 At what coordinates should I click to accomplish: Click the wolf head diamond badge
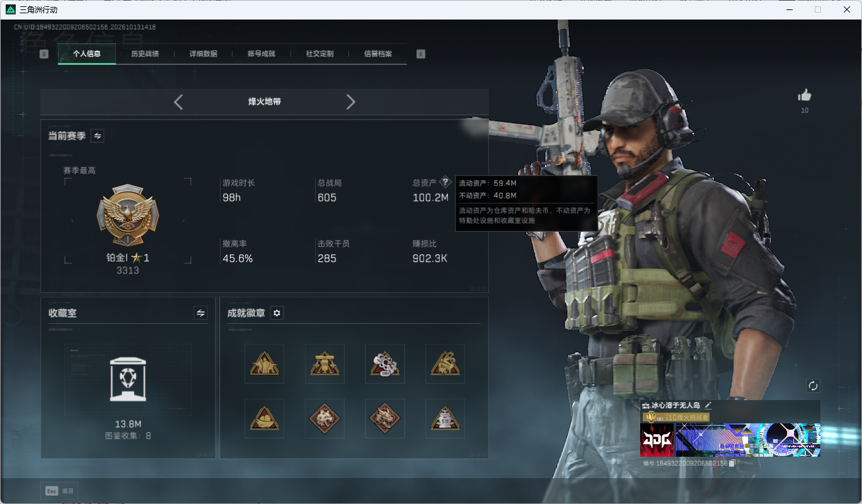(x=325, y=418)
